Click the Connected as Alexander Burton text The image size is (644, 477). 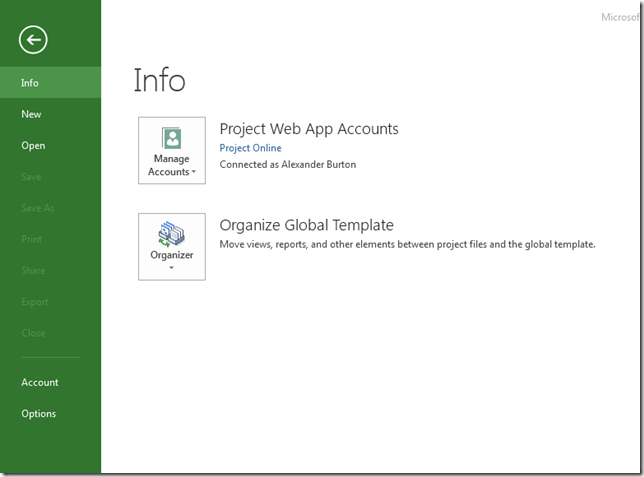pos(288,164)
